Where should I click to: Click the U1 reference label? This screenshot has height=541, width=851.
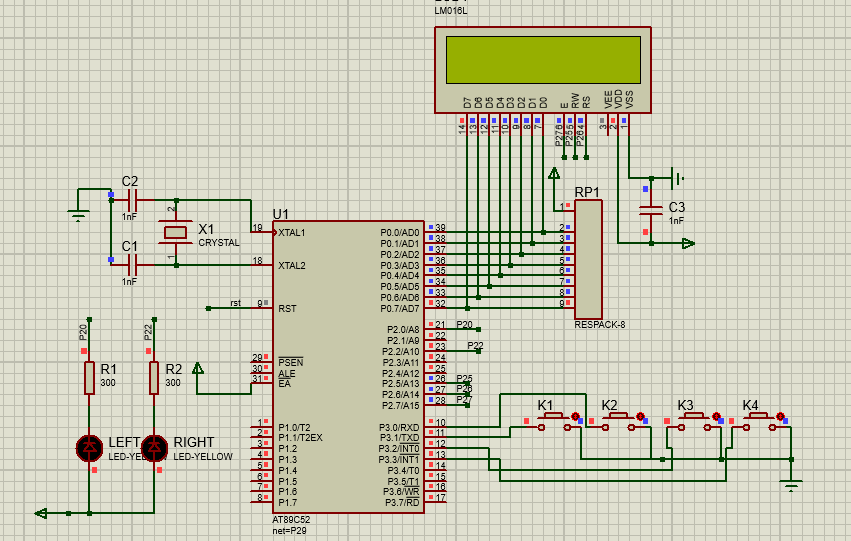[x=281, y=214]
